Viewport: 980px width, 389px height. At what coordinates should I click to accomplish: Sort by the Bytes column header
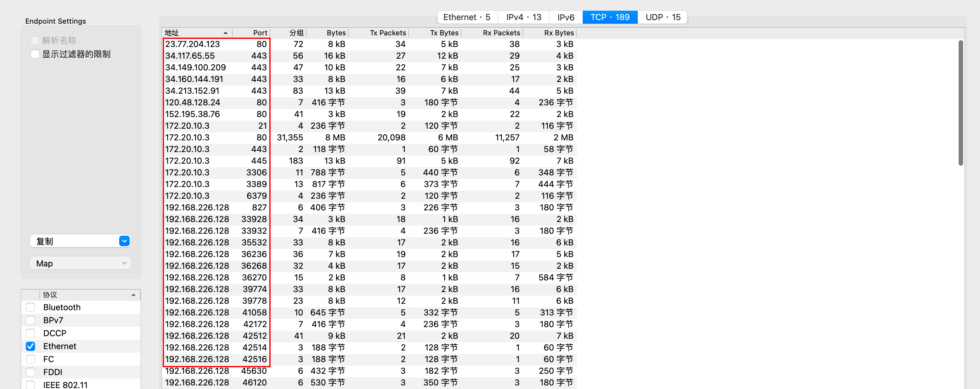tap(327, 33)
